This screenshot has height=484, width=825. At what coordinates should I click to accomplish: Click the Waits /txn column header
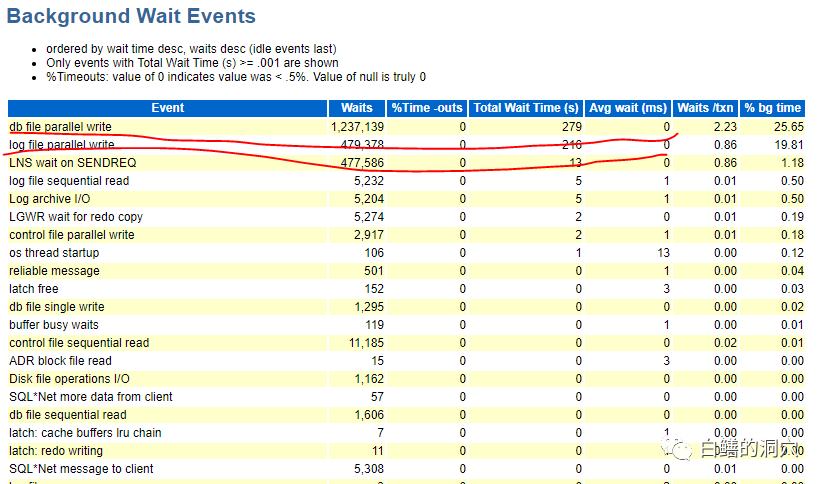[x=707, y=108]
